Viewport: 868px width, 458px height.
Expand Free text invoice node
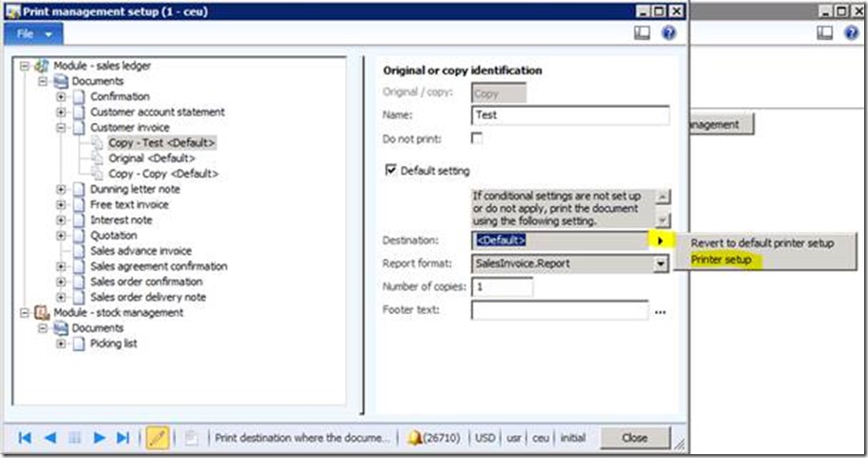(x=61, y=205)
